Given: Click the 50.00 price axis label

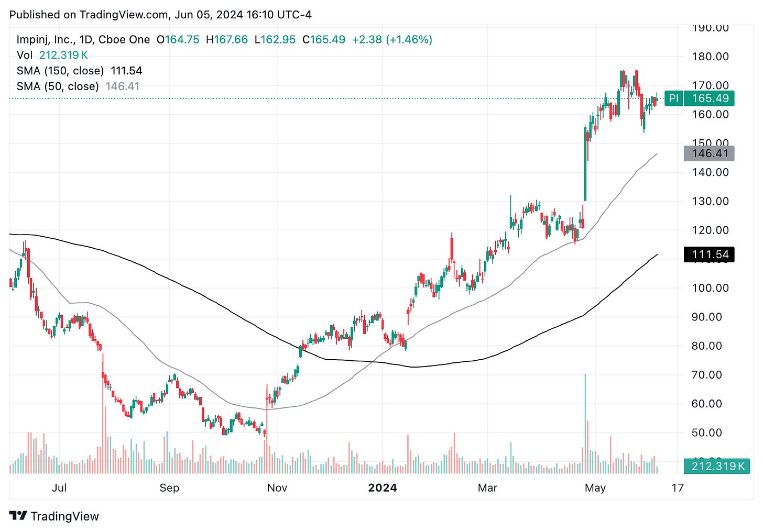Looking at the screenshot, I should coord(707,433).
